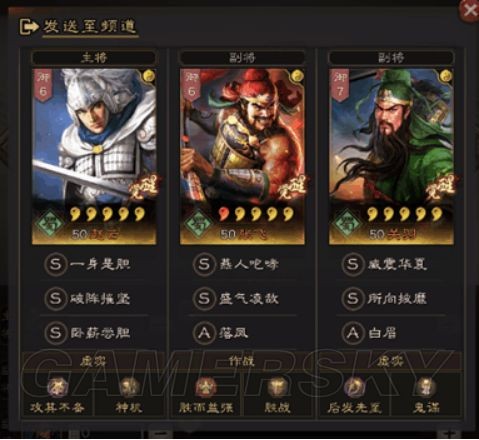
Task: Click the 卧薪尝胆 S skill
Action: tap(87, 333)
